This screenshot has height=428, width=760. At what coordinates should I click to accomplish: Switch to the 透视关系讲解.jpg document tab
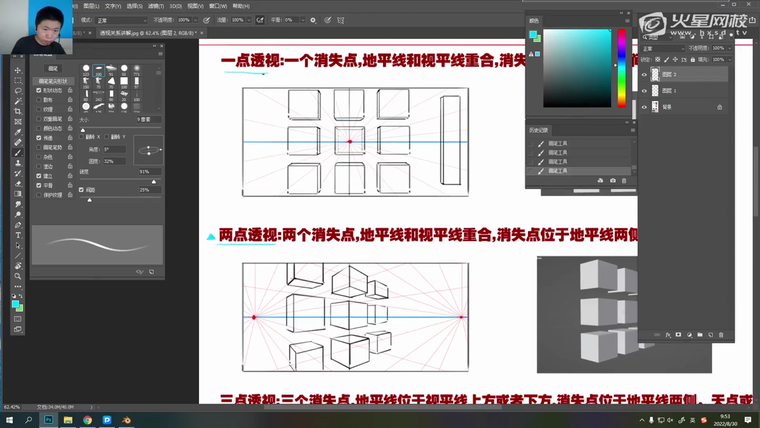(x=130, y=32)
